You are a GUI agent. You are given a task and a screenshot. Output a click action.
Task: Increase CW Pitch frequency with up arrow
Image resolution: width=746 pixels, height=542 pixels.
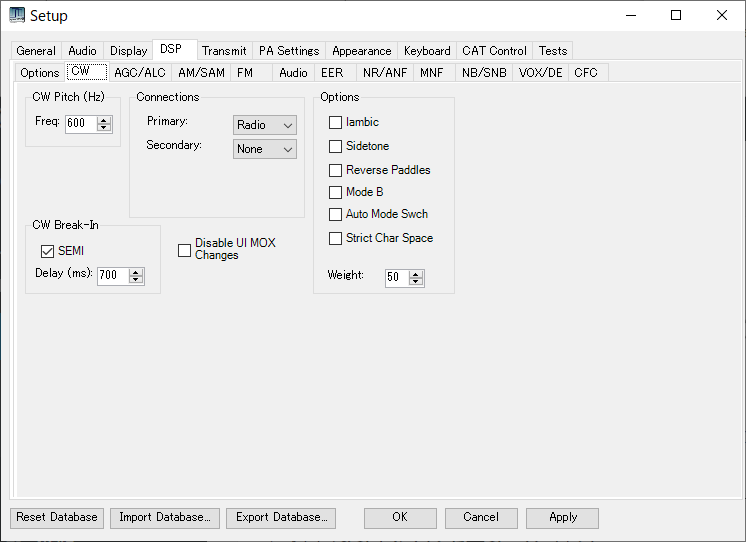[104, 120]
